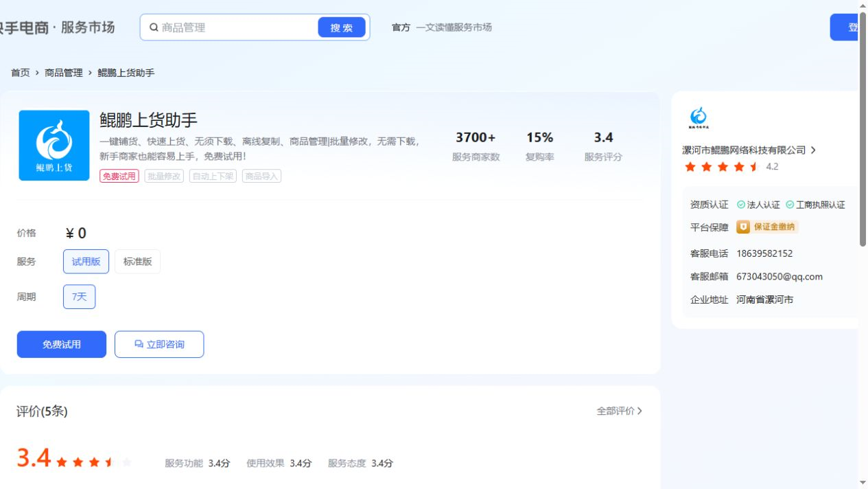
Task: Click the 官方 label in header
Action: point(401,27)
